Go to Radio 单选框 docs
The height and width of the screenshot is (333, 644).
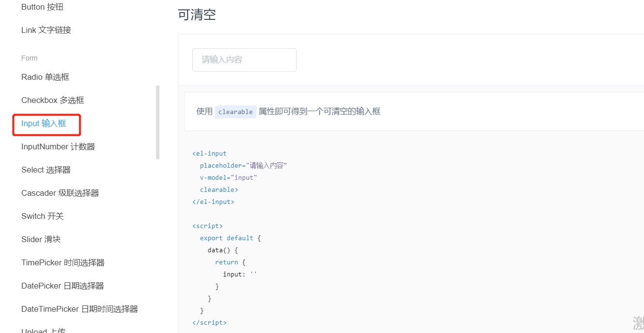(x=45, y=77)
